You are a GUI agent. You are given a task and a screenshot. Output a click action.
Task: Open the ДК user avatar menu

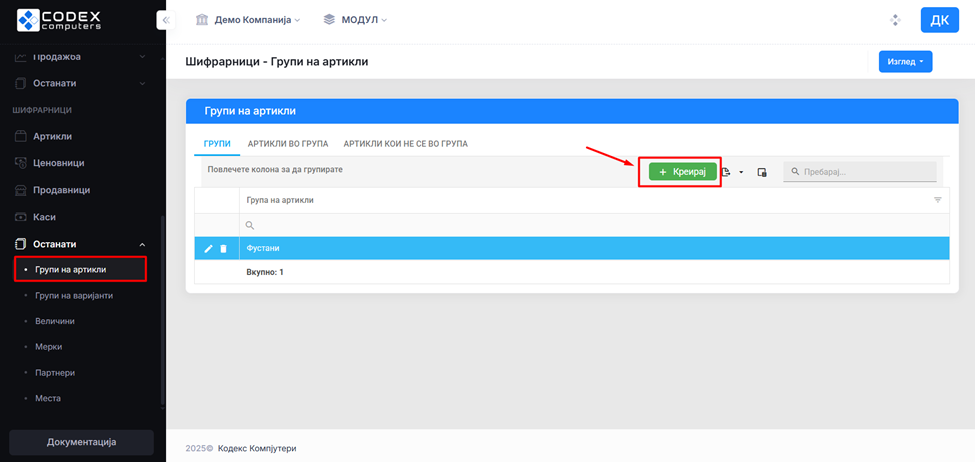[939, 20]
